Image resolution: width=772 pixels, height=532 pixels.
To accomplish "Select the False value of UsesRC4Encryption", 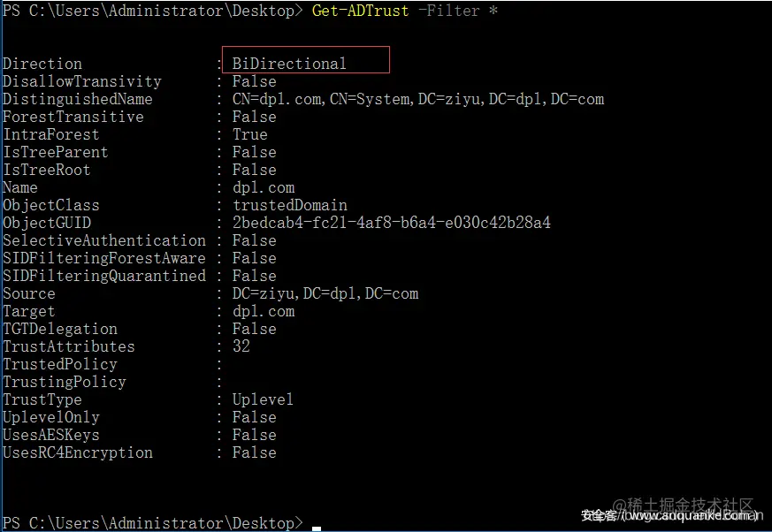I will point(254,452).
